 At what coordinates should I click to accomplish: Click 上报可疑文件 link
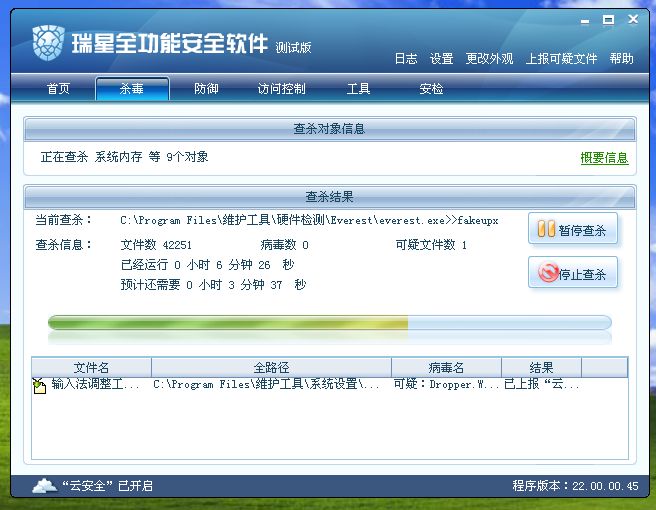click(561, 59)
